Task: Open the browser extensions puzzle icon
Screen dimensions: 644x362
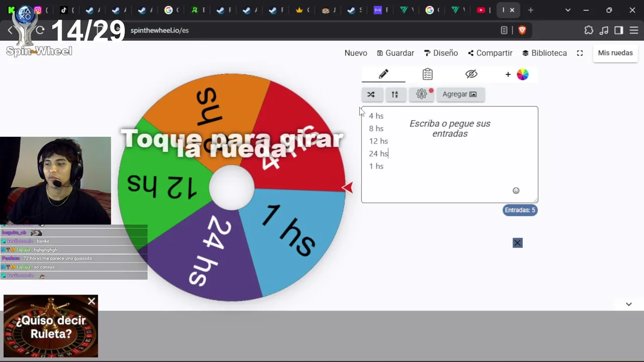Action: [589, 30]
